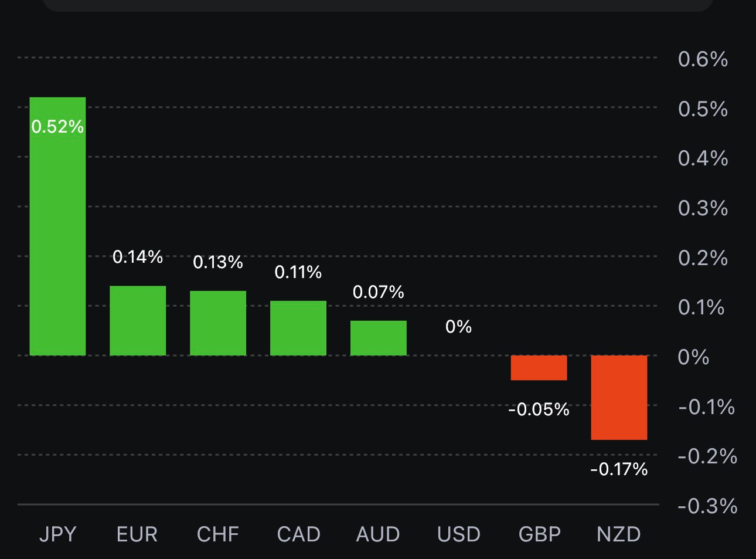
Task: Click the -0.3% y-axis tick label
Action: 707,506
